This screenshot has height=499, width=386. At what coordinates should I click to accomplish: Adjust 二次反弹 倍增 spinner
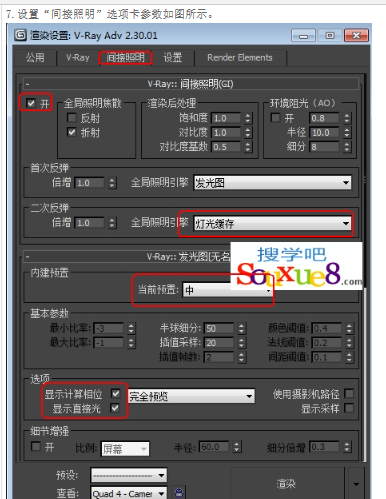pyautogui.click(x=112, y=223)
